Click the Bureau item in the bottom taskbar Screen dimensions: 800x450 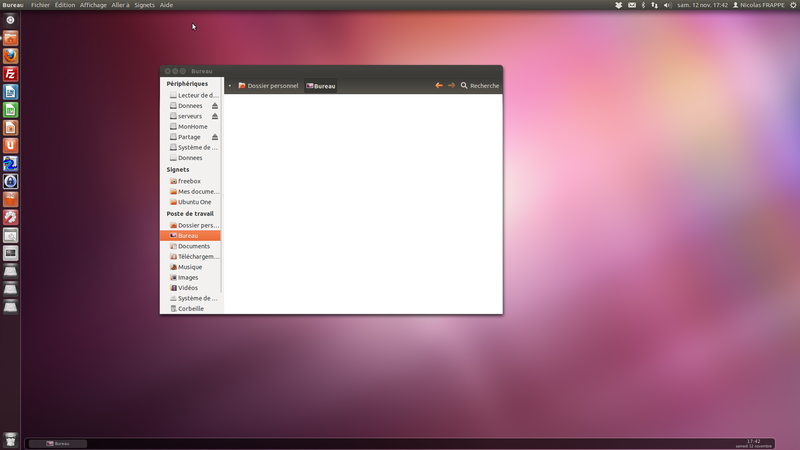point(58,443)
